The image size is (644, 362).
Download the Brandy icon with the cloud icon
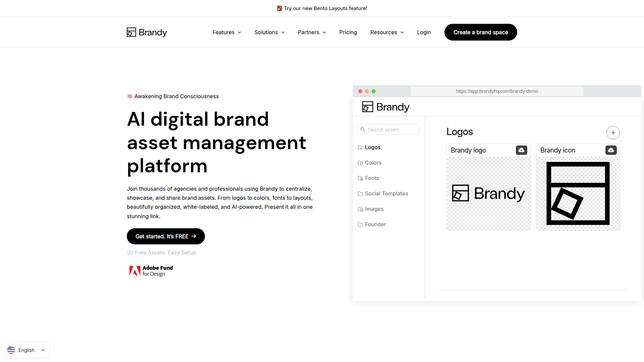611,150
